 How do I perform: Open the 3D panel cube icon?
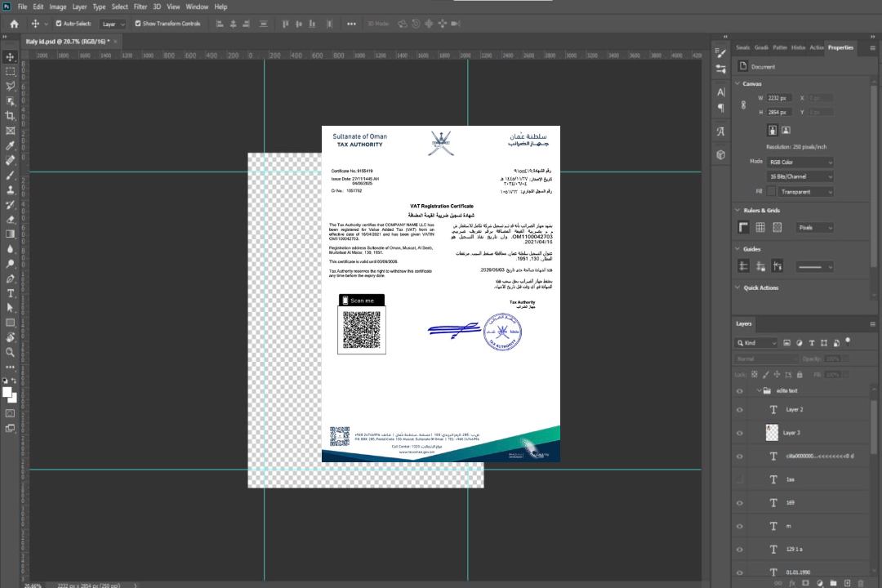pos(720,154)
